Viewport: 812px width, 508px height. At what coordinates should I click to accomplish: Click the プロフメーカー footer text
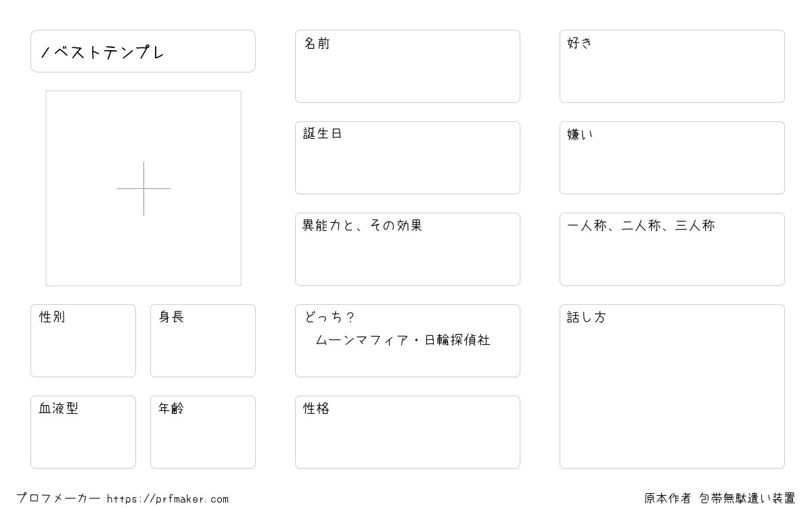(58, 499)
